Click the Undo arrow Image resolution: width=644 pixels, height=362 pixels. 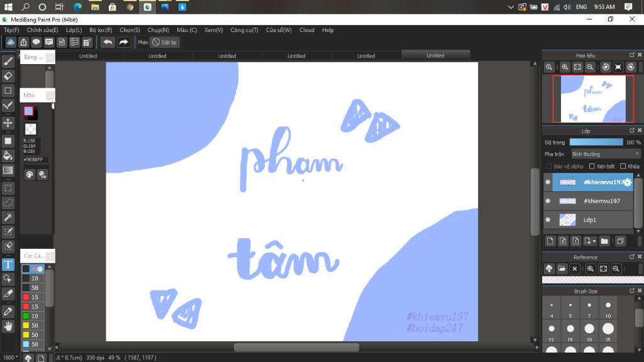(108, 42)
